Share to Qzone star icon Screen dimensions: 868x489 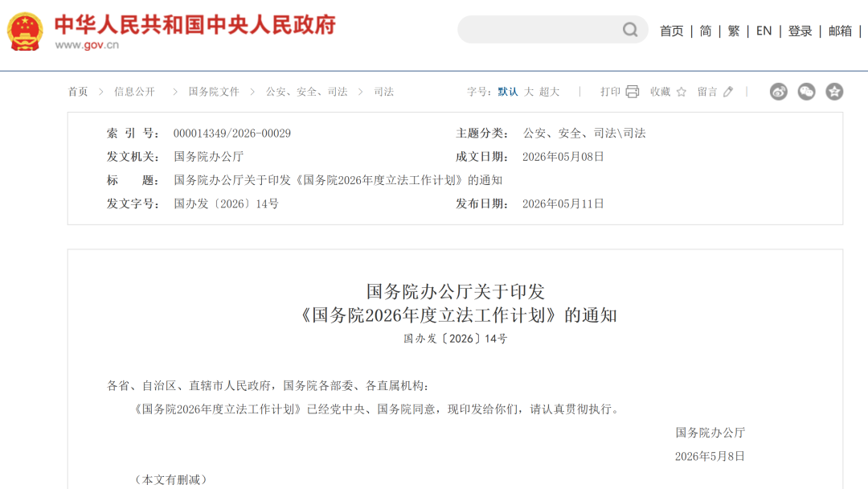pyautogui.click(x=834, y=92)
